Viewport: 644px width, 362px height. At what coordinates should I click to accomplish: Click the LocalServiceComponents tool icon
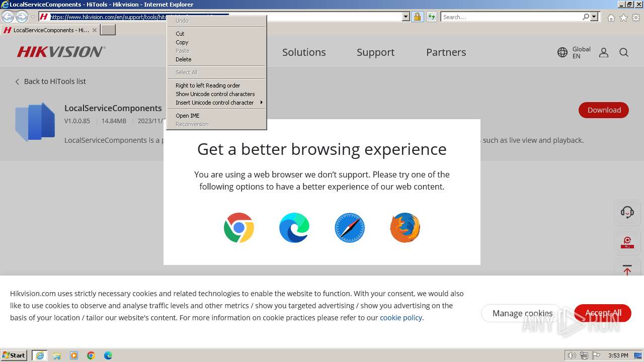click(x=35, y=121)
